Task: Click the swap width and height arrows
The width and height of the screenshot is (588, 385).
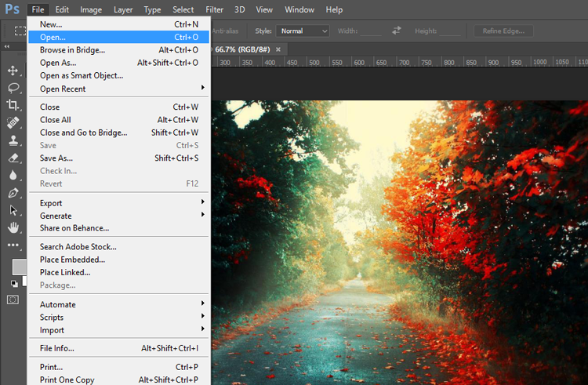Action: click(x=396, y=31)
